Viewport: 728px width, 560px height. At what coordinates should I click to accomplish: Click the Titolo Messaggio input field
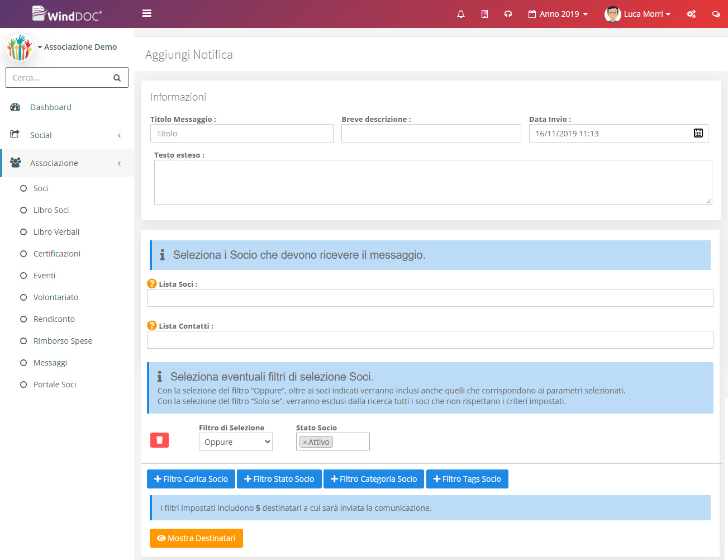click(241, 134)
